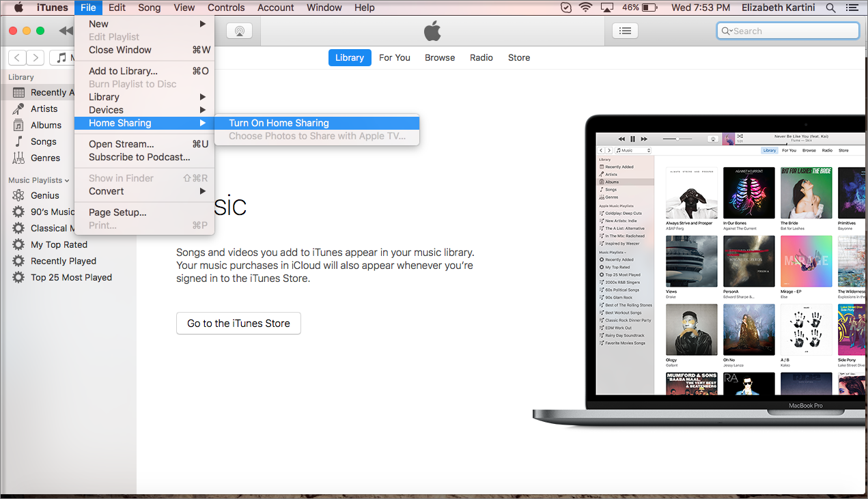Expand the Library submenu in File menu
Image resolution: width=868 pixels, height=499 pixels.
point(145,97)
